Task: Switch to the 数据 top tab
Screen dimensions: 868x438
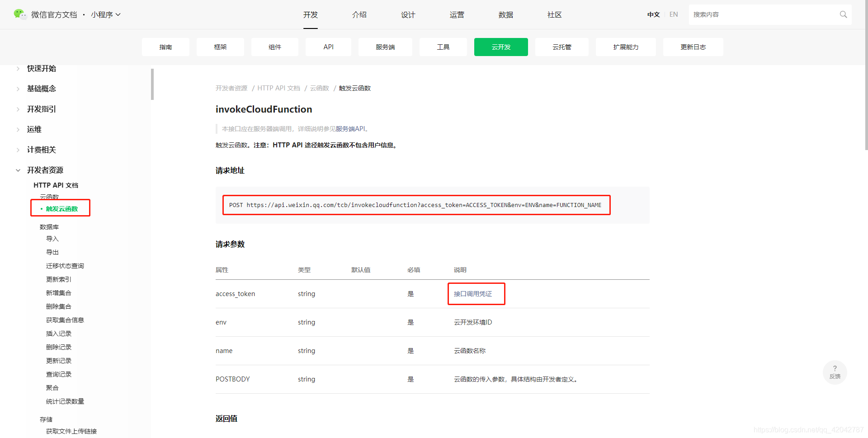Action: (x=506, y=14)
